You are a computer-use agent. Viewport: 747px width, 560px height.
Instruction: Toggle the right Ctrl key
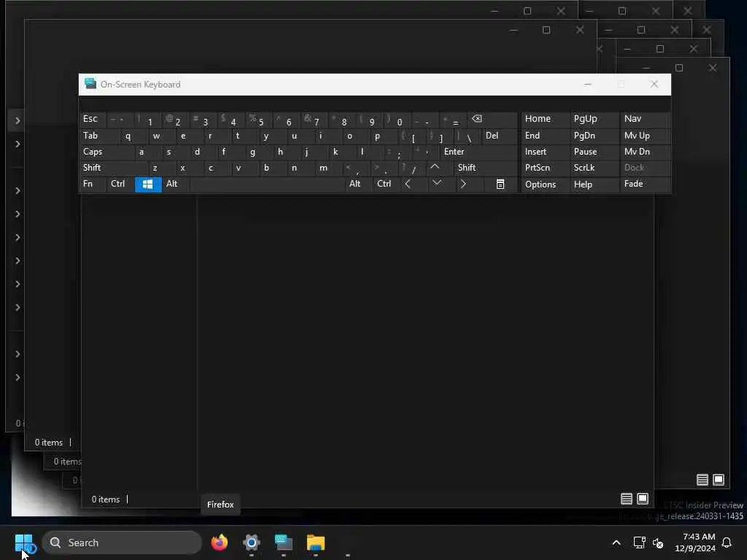click(x=387, y=184)
